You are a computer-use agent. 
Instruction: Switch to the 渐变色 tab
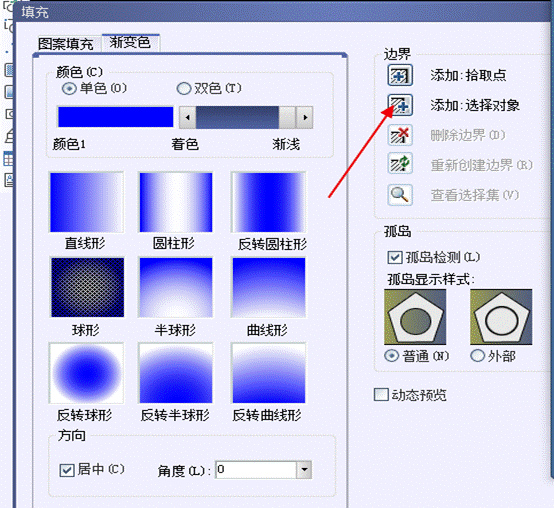tap(130, 43)
